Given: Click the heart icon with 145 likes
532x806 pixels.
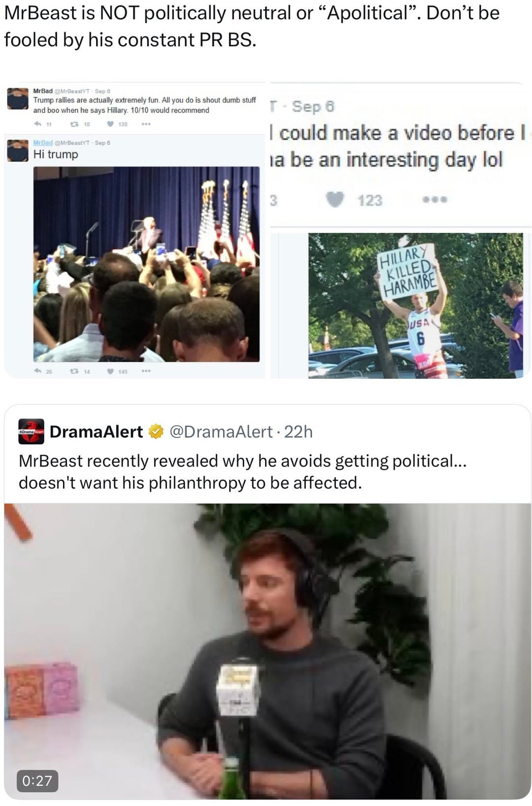Looking at the screenshot, I should (111, 371).
